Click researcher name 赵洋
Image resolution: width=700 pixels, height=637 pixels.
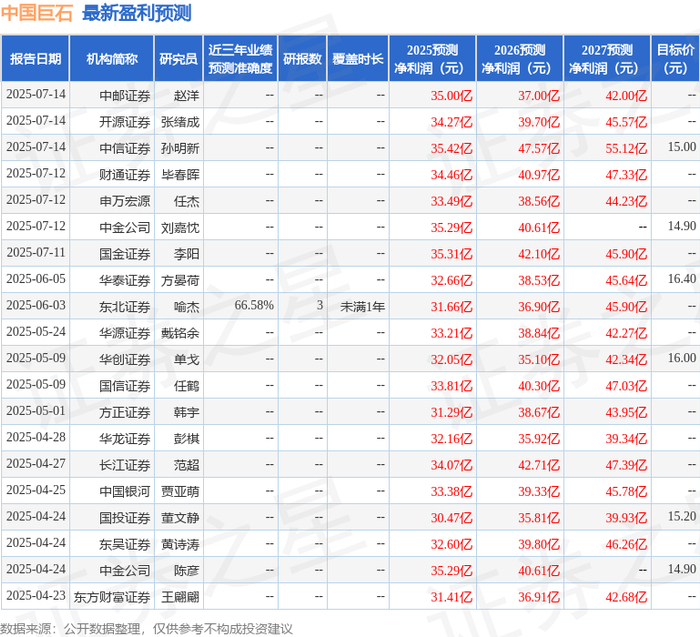[187, 96]
